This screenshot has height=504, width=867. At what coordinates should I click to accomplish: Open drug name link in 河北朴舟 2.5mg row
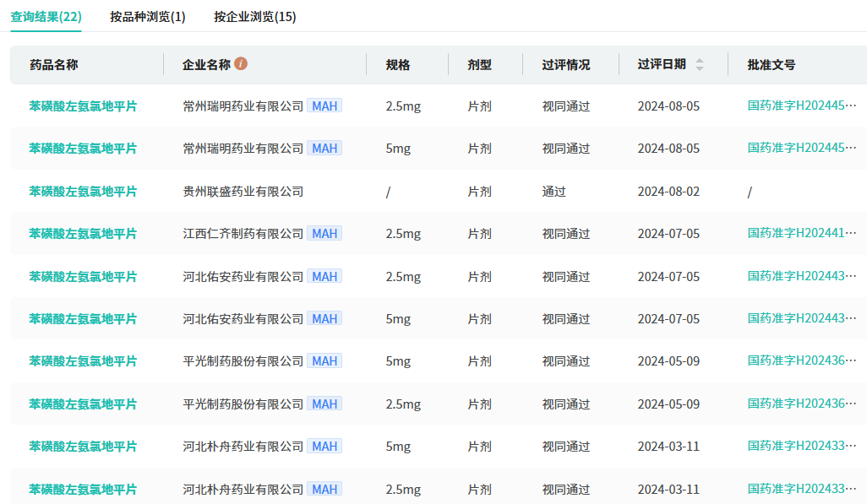click(83, 490)
